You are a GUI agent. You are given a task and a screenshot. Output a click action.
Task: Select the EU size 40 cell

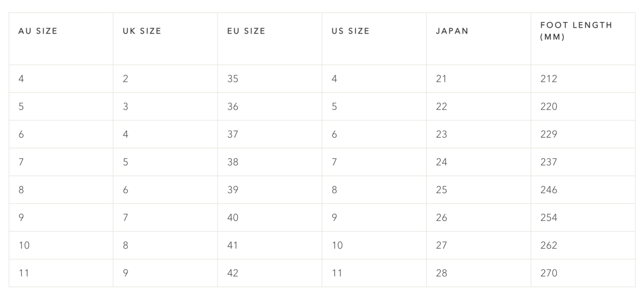click(233, 218)
